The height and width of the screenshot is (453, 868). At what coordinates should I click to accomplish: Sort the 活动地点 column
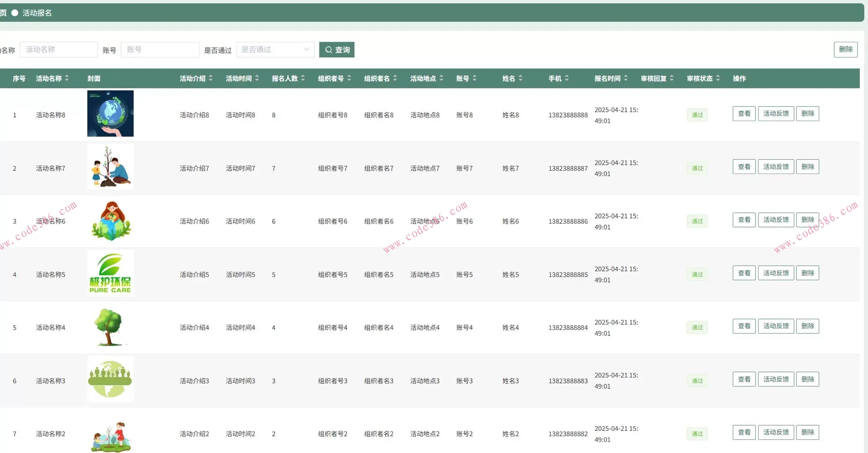click(x=441, y=78)
